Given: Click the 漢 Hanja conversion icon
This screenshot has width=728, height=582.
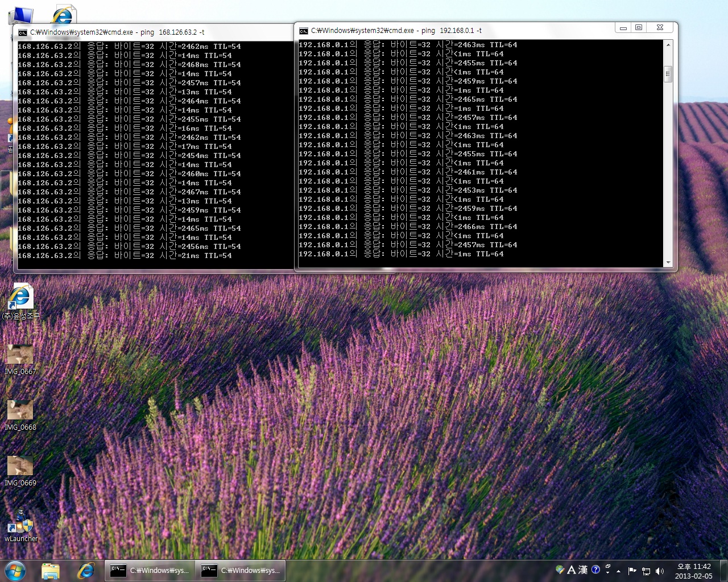Looking at the screenshot, I should pos(583,569).
